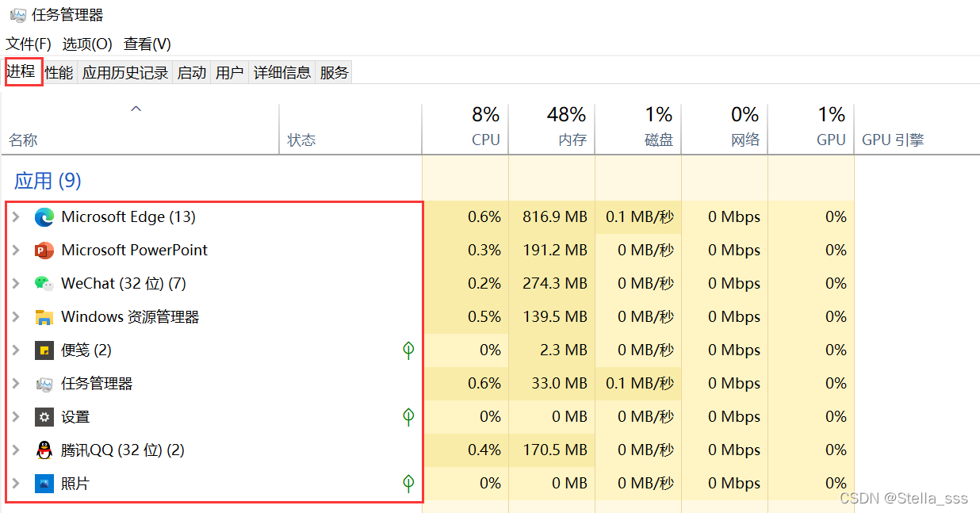Switch to the 服务 tab
The width and height of the screenshot is (980, 513).
click(x=335, y=72)
